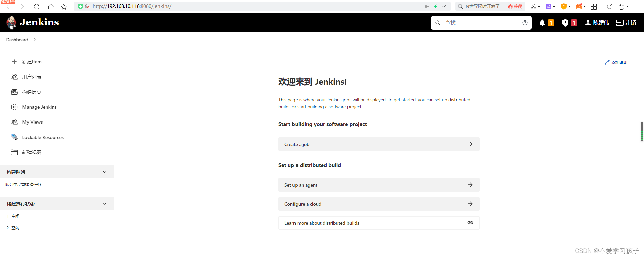
Task: Open the security shield warnings icon
Action: pyautogui.click(x=565, y=23)
